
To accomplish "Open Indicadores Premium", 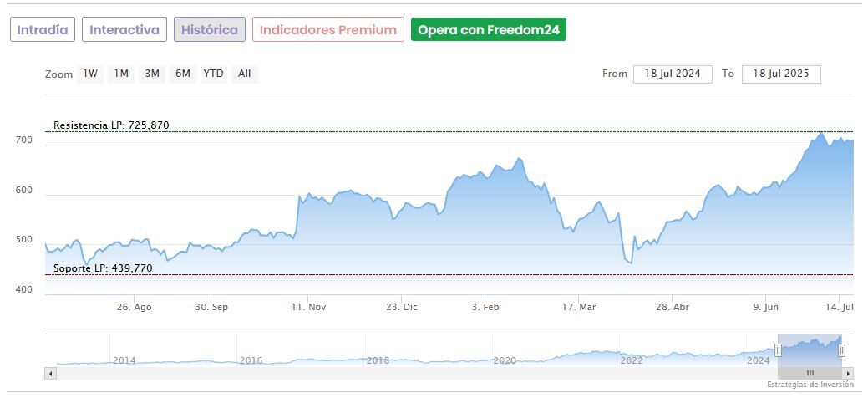I will (x=327, y=30).
